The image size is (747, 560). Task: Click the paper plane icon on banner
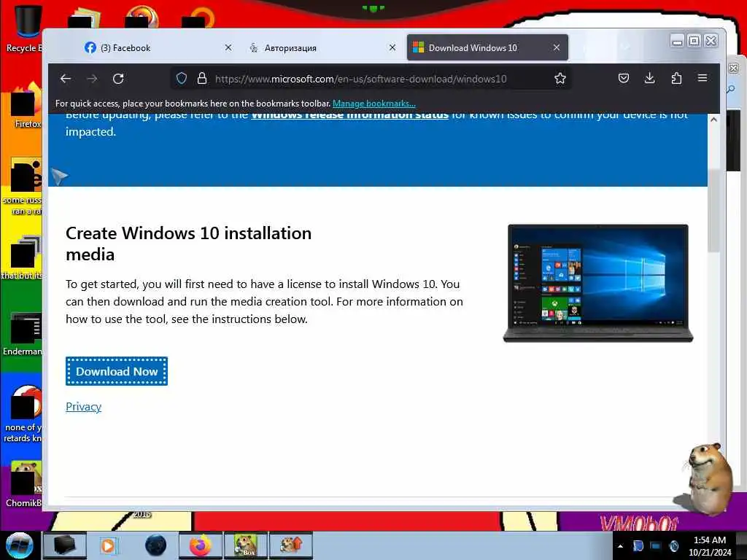point(59,176)
